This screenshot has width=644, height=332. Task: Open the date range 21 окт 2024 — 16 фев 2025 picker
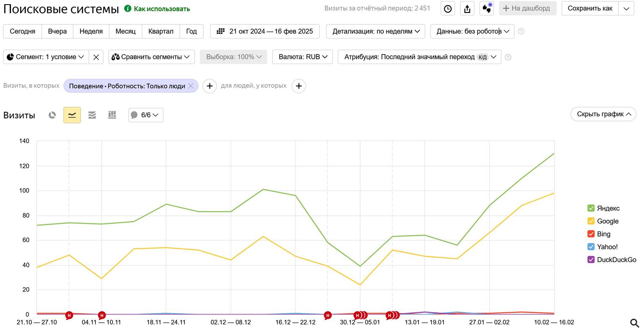point(265,31)
